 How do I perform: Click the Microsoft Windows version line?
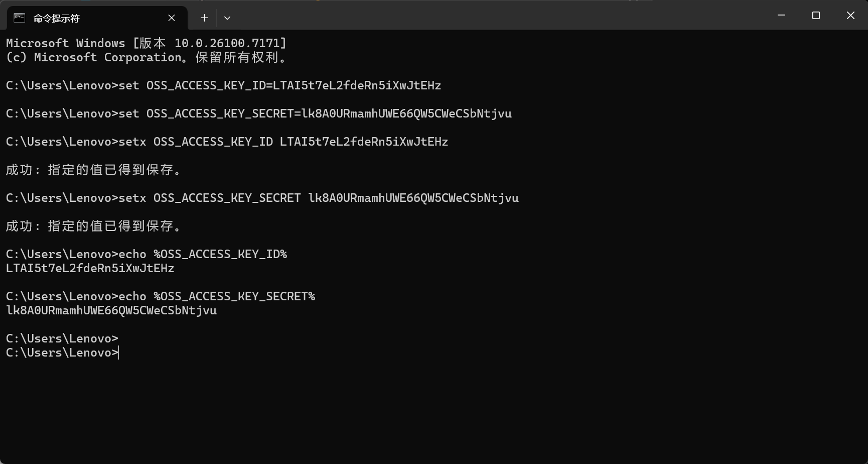coord(146,43)
